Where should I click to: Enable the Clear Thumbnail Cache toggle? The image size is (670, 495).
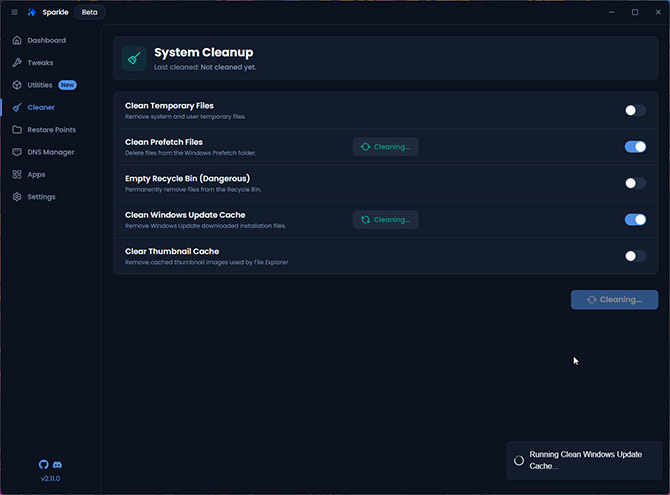click(x=635, y=256)
